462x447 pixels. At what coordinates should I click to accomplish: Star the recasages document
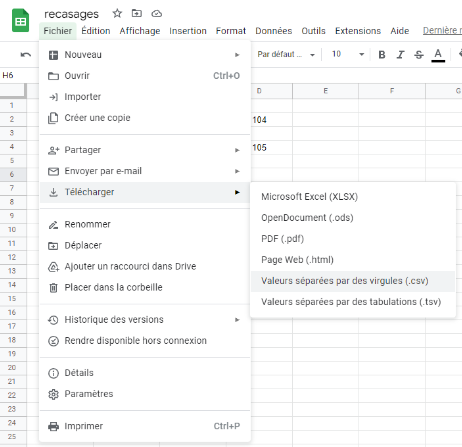click(x=117, y=13)
